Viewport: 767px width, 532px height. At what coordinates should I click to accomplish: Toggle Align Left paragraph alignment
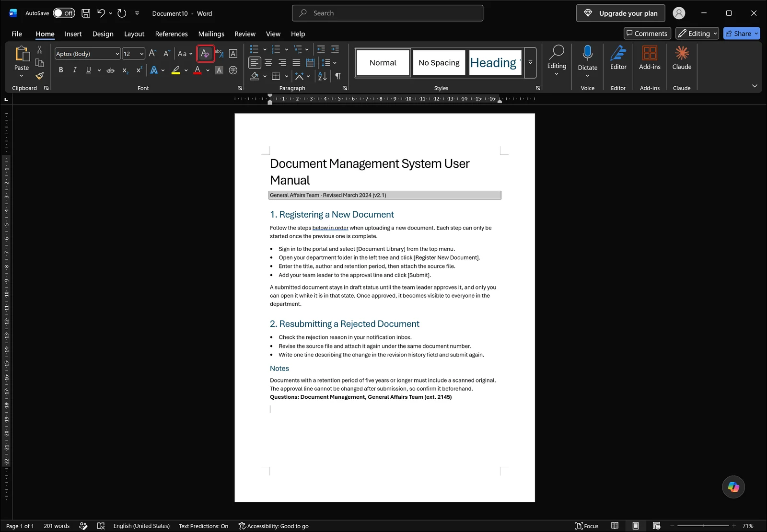[x=255, y=63]
